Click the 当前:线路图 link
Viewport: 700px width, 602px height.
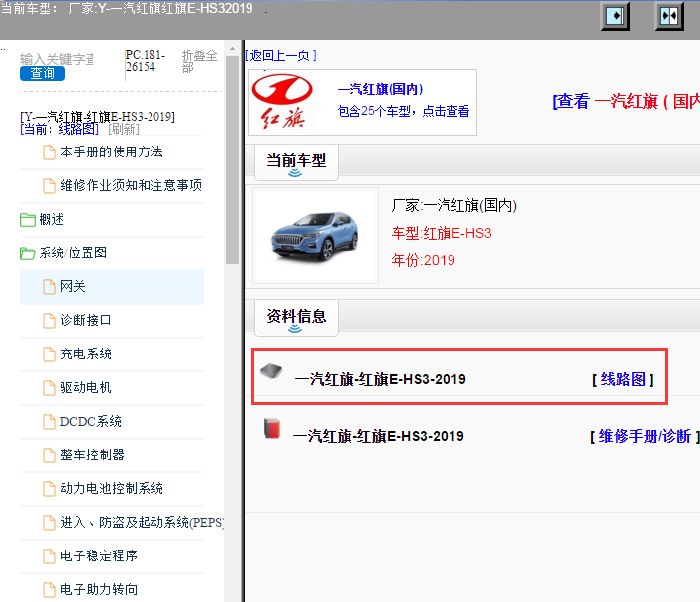coord(59,129)
